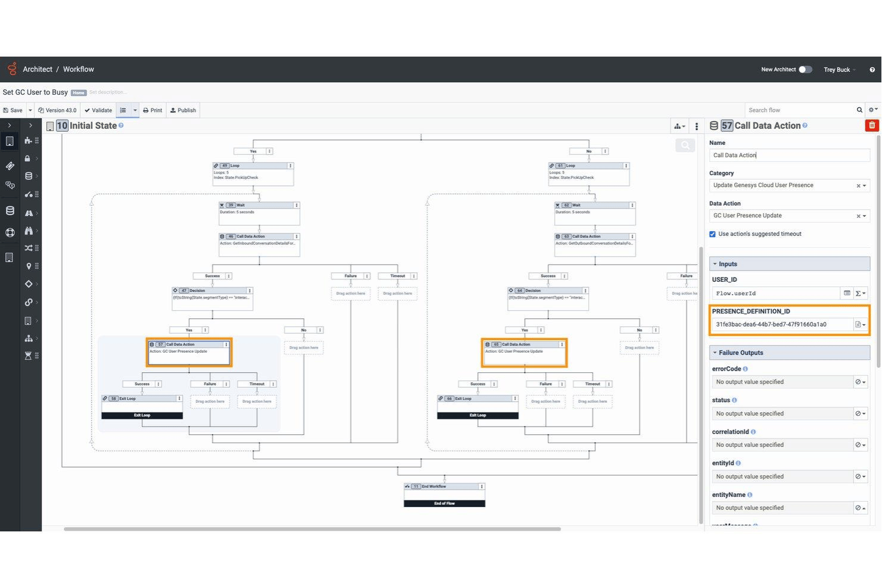Select the 65 Call Data Action node

pos(524,352)
